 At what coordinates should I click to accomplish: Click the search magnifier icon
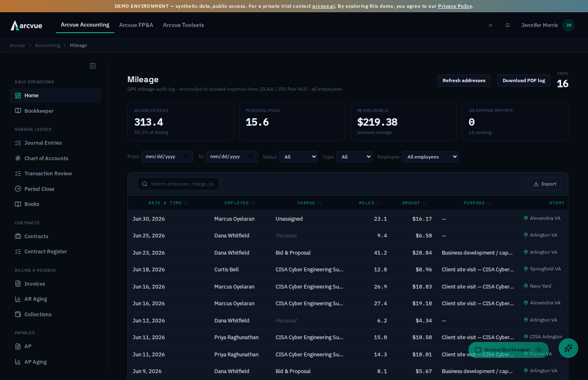click(x=145, y=184)
